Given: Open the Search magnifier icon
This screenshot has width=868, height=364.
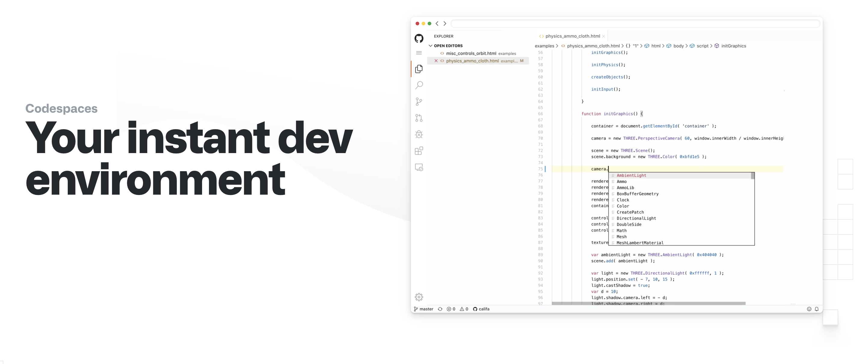Looking at the screenshot, I should point(419,85).
